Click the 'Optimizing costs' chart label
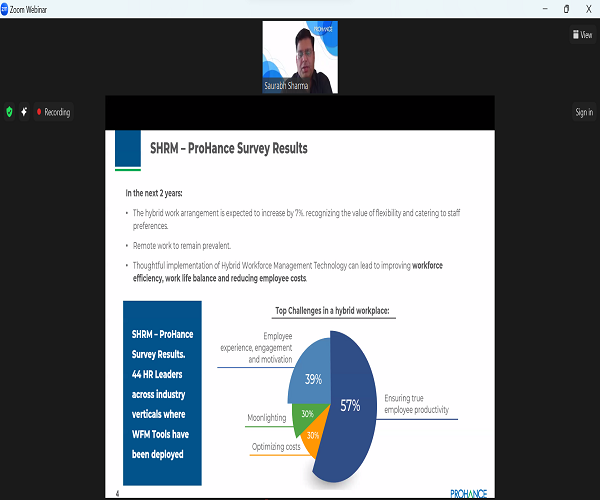Screen dimensions: 600x500 pos(276,447)
